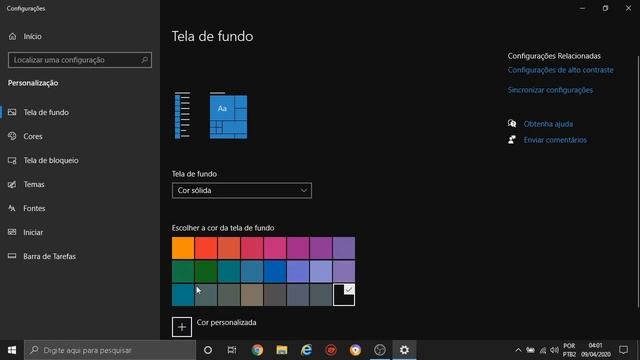This screenshot has height=360, width=640.
Task: Open the red circular app on taskbar
Action: click(x=331, y=350)
